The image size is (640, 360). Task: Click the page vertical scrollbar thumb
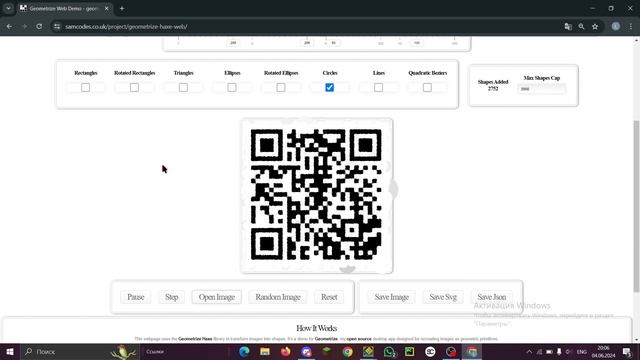click(x=636, y=206)
